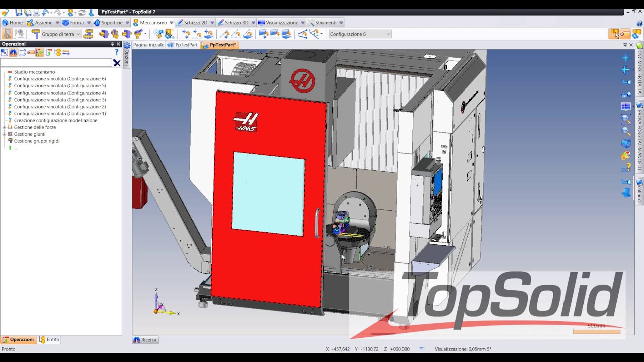Click the blue download-shaped icon at sidebar bottom

[626, 193]
